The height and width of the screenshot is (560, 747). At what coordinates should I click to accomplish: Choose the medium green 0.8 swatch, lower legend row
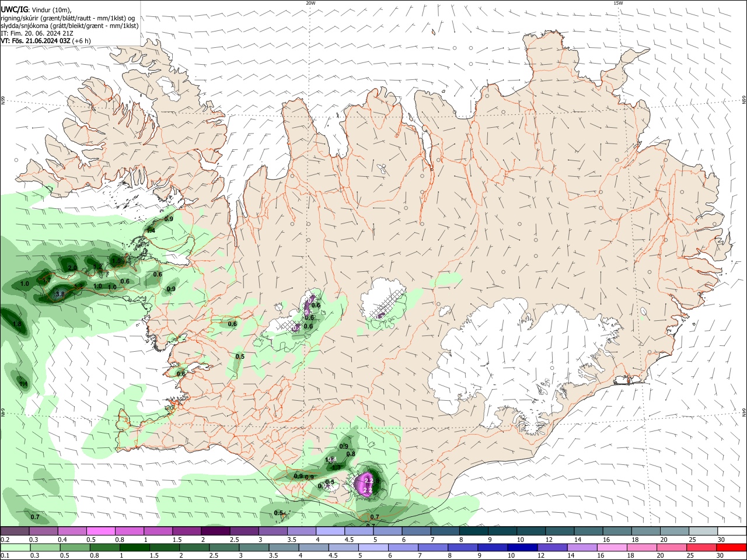click(104, 547)
